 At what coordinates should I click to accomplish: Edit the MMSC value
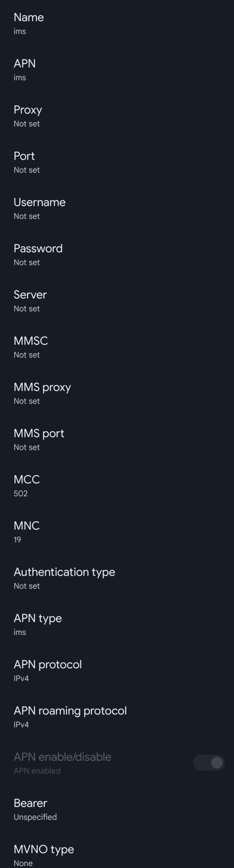pyautogui.click(x=117, y=347)
